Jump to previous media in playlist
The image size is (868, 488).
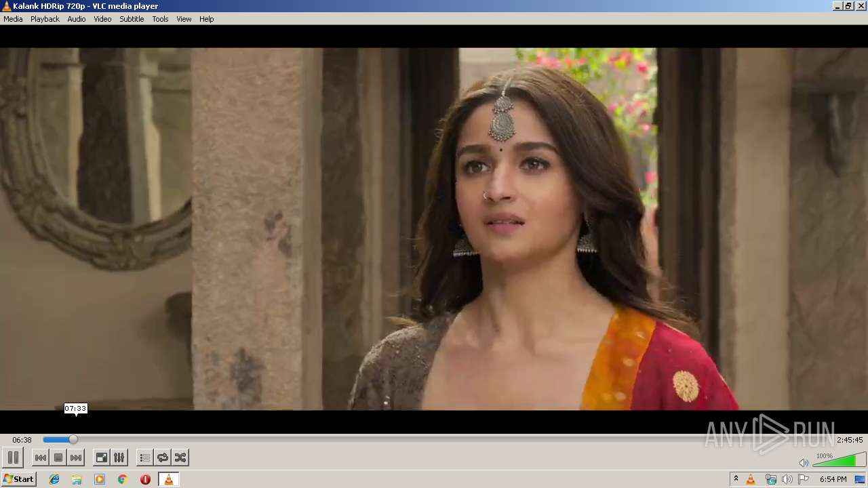(41, 457)
